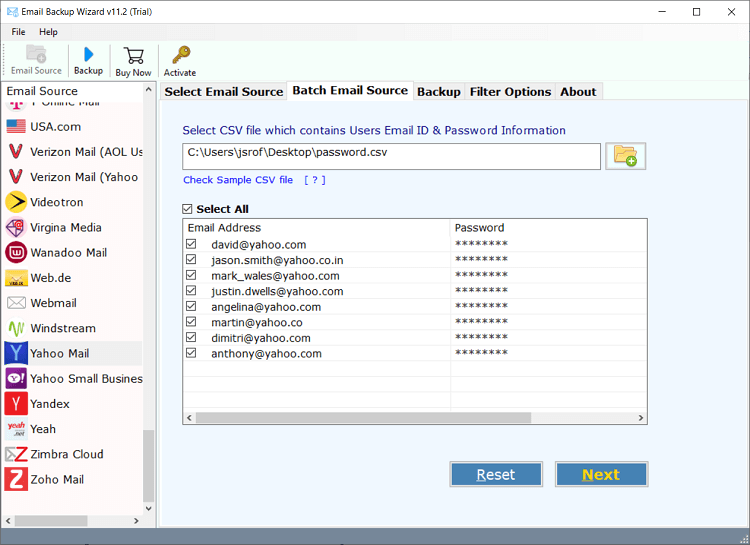The width and height of the screenshot is (750, 545).
Task: Click the password cell for david@yahoo.com
Action: coord(548,244)
